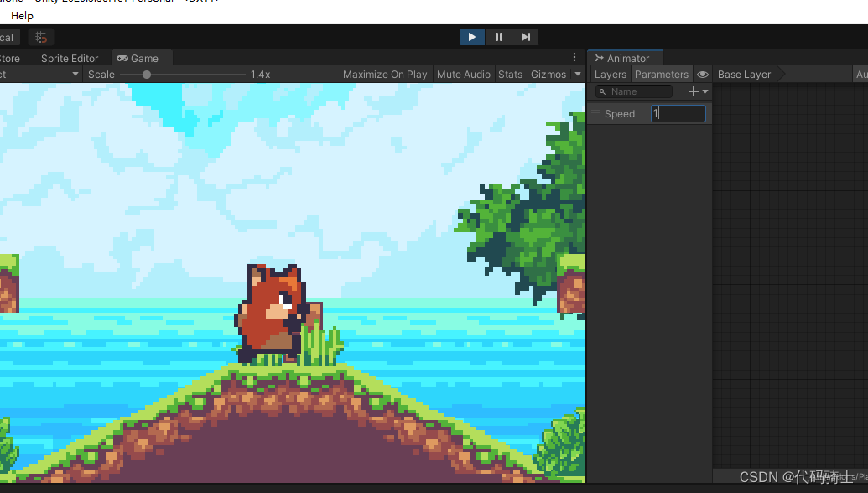Click the grid snapping icon in toolbar
The height and width of the screenshot is (493, 868).
[x=40, y=37]
